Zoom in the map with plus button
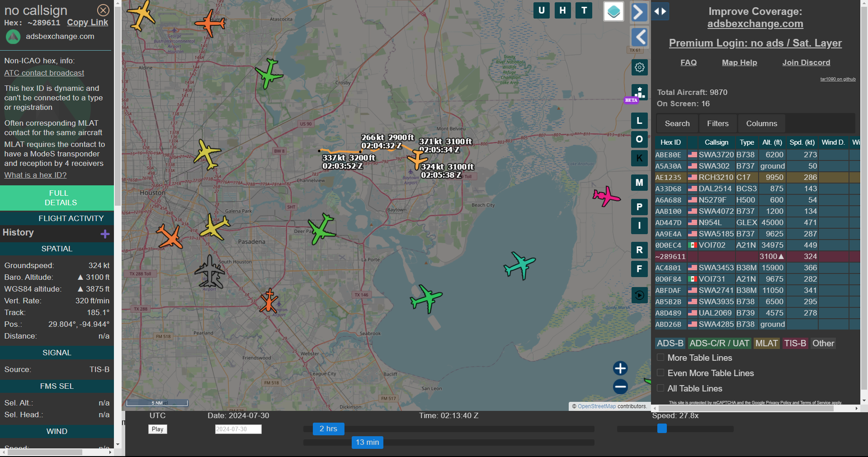 pyautogui.click(x=620, y=368)
